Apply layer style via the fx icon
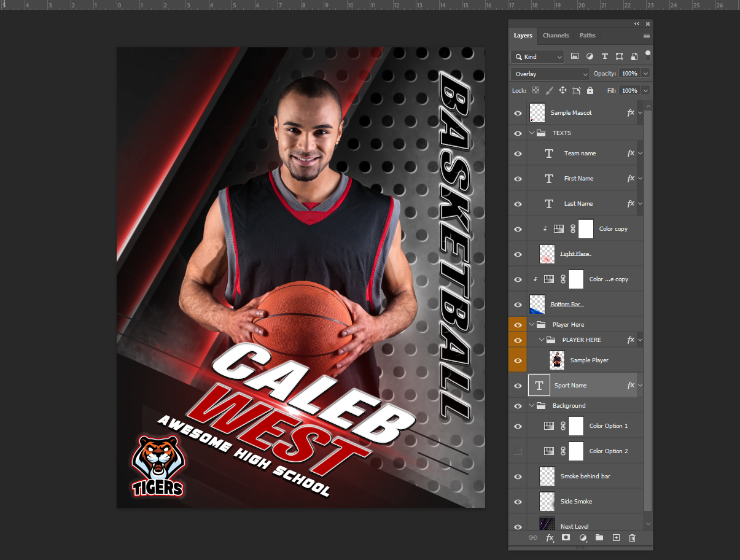Screen dimensions: 740x560 (x=549, y=538)
